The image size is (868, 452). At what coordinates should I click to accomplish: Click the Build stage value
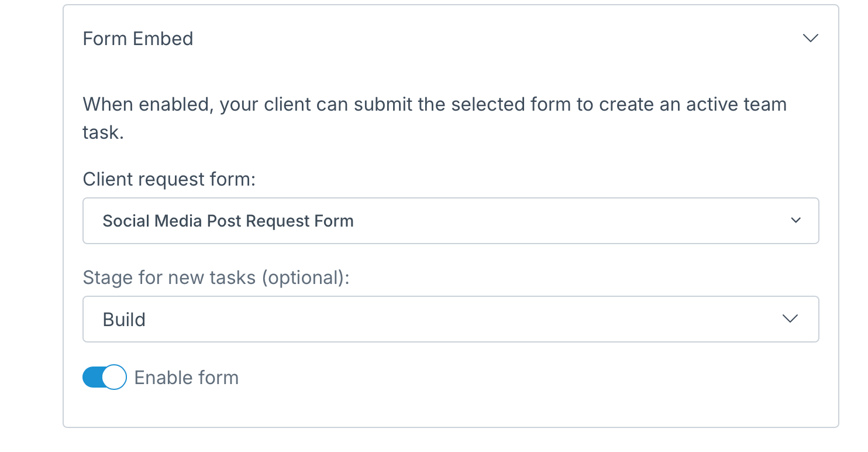pyautogui.click(x=124, y=320)
